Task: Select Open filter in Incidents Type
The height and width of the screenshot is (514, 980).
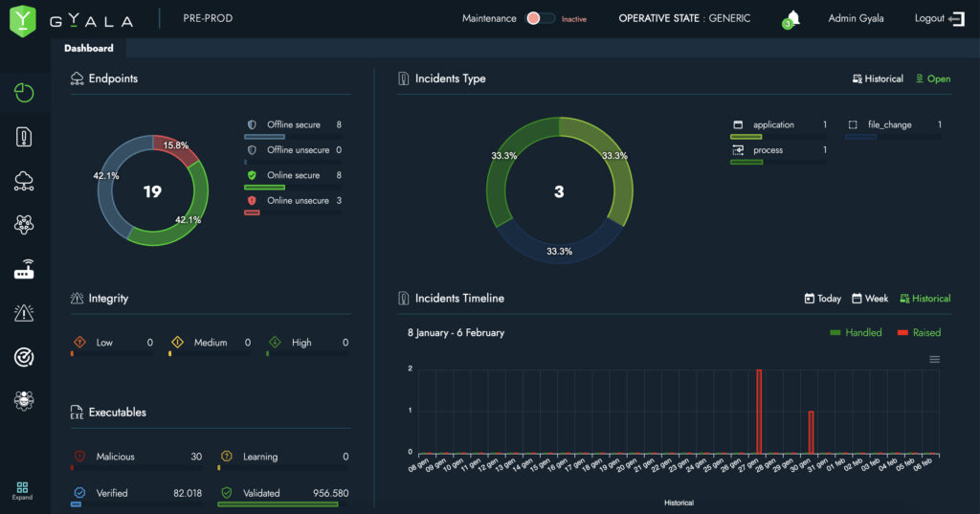Action: 933,78
